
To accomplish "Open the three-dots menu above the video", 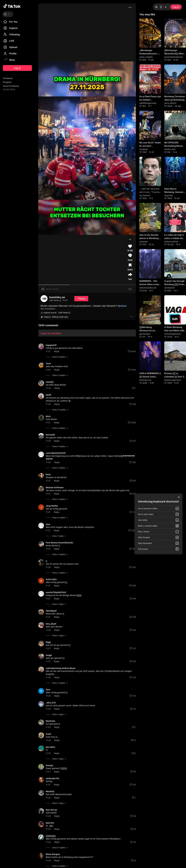I will click(130, 7).
